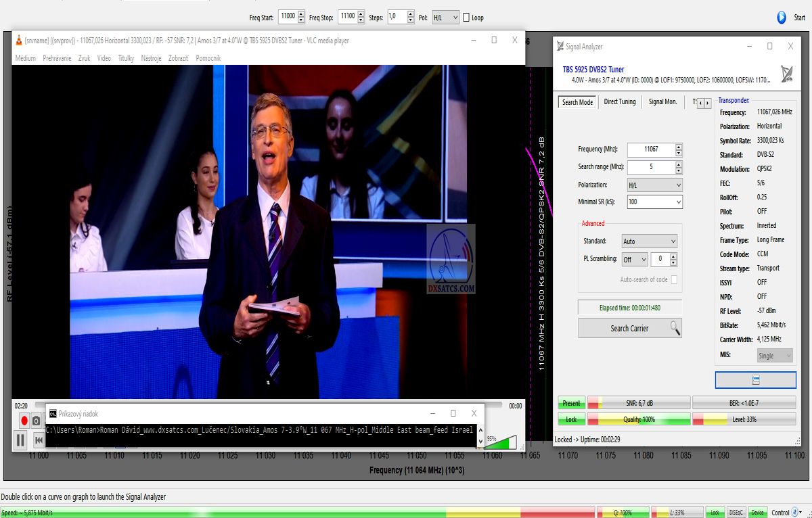
Task: Click the satellite dish icon in Signal Analyzer
Action: click(x=788, y=74)
